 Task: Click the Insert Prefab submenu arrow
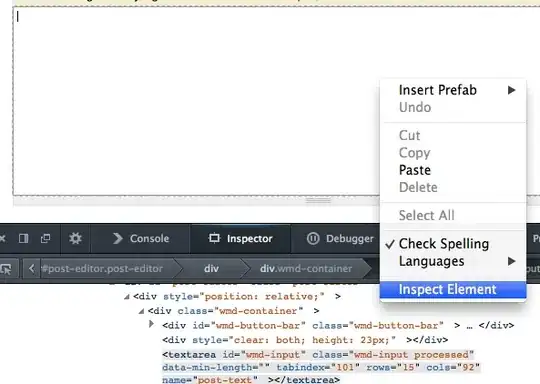click(x=512, y=90)
